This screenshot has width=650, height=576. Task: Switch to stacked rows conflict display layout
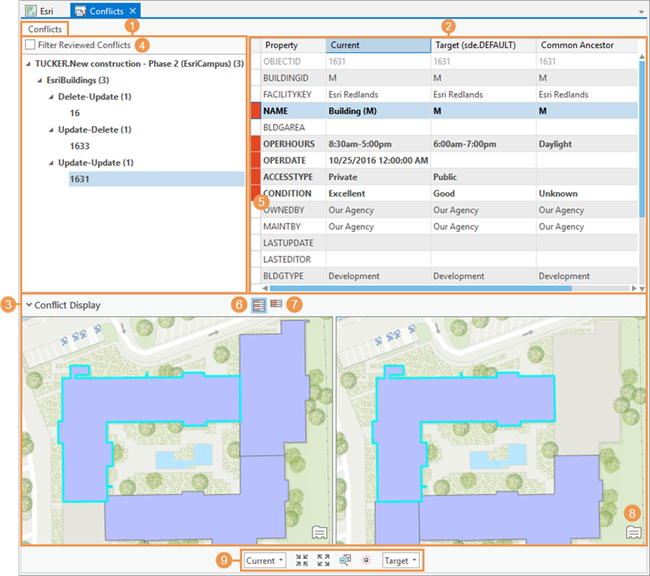(x=276, y=304)
